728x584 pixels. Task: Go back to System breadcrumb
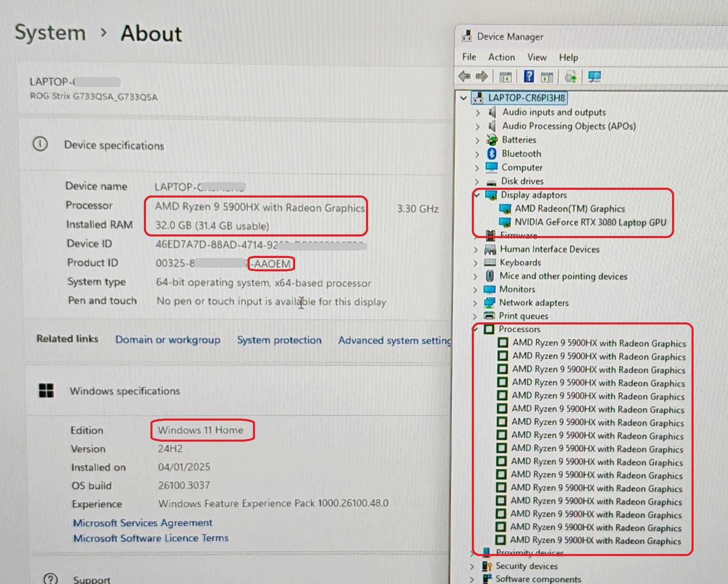pyautogui.click(x=50, y=32)
